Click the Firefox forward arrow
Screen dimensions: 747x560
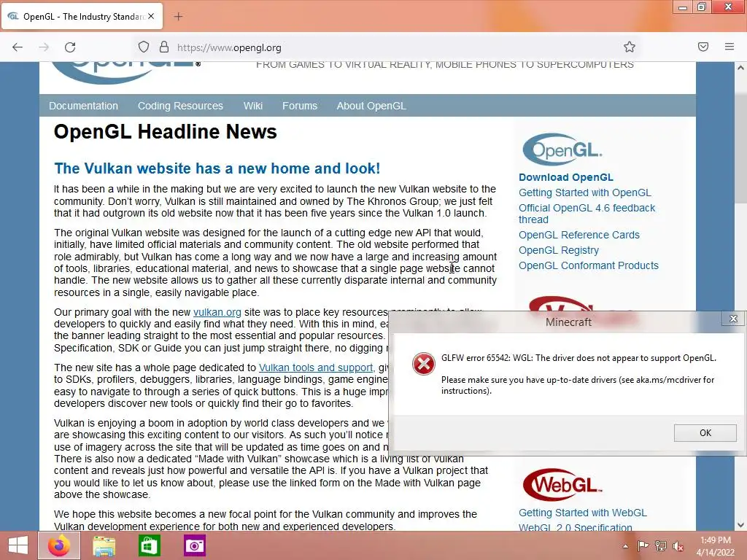(44, 47)
